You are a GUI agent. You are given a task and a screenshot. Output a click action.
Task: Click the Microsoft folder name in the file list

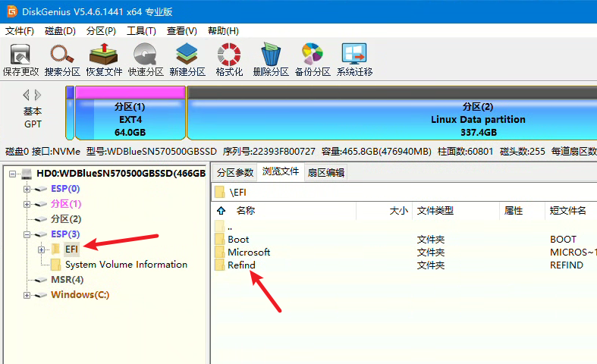(249, 252)
